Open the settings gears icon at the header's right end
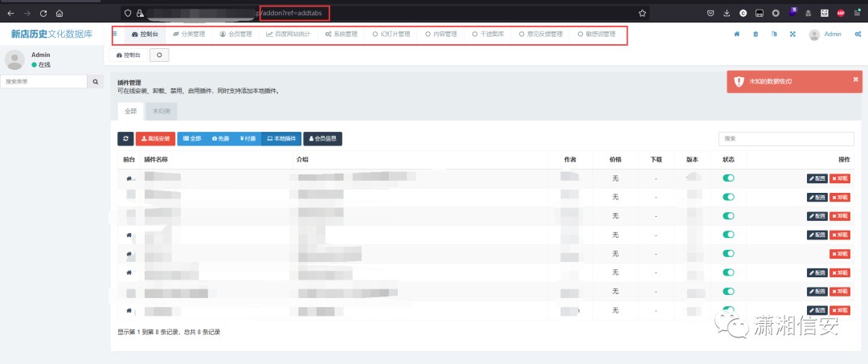The height and width of the screenshot is (364, 868). [858, 35]
